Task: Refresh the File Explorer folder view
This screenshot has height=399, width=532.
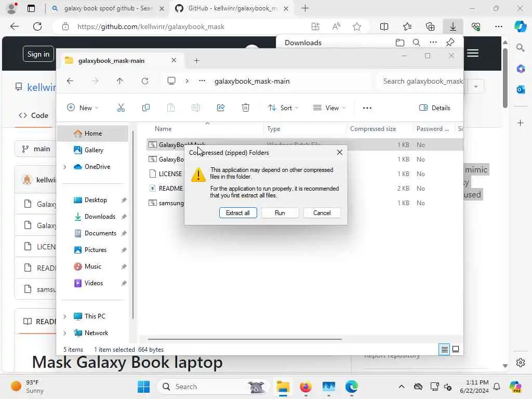Action: (145, 81)
